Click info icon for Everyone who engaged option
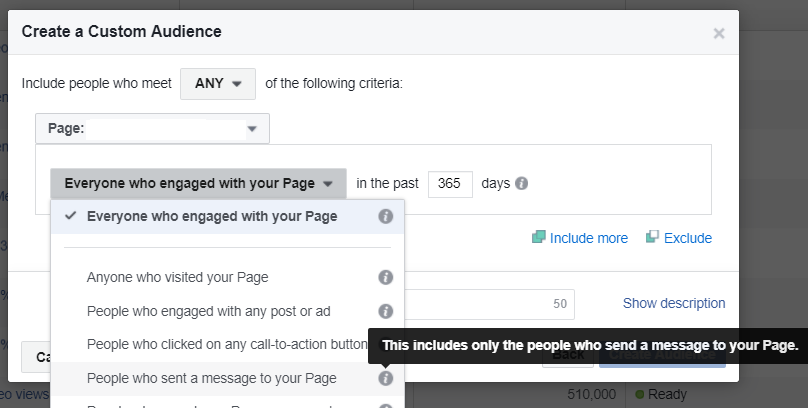808x408 pixels. pos(385,216)
